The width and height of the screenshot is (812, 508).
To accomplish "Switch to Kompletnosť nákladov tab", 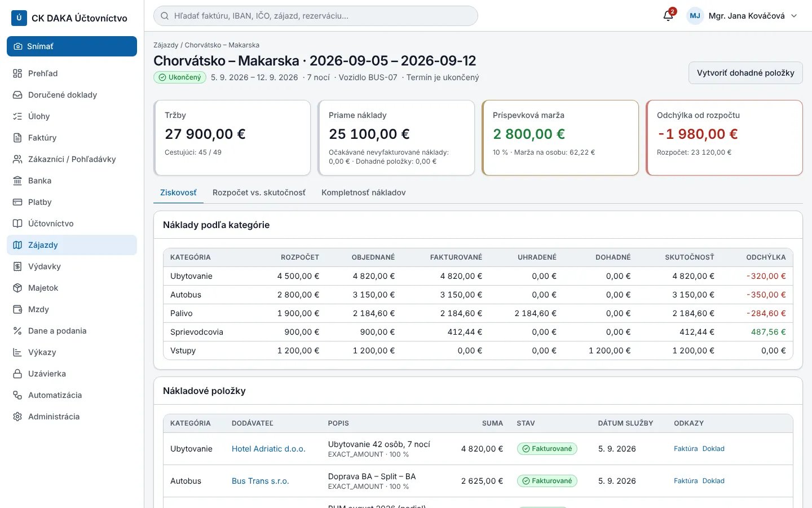I will [364, 192].
